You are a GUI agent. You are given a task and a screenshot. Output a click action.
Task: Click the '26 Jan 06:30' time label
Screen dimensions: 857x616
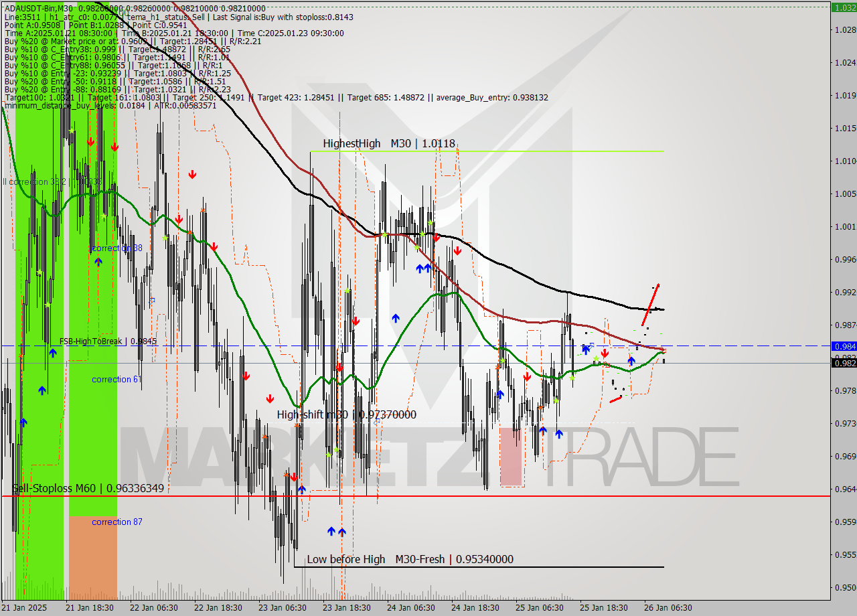668,608
